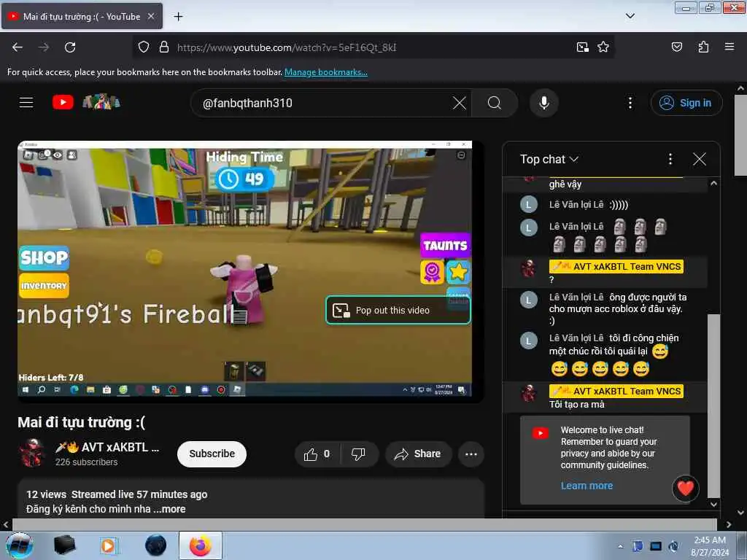Open the media player taskbar icon
The height and width of the screenshot is (560, 747).
coord(108,545)
